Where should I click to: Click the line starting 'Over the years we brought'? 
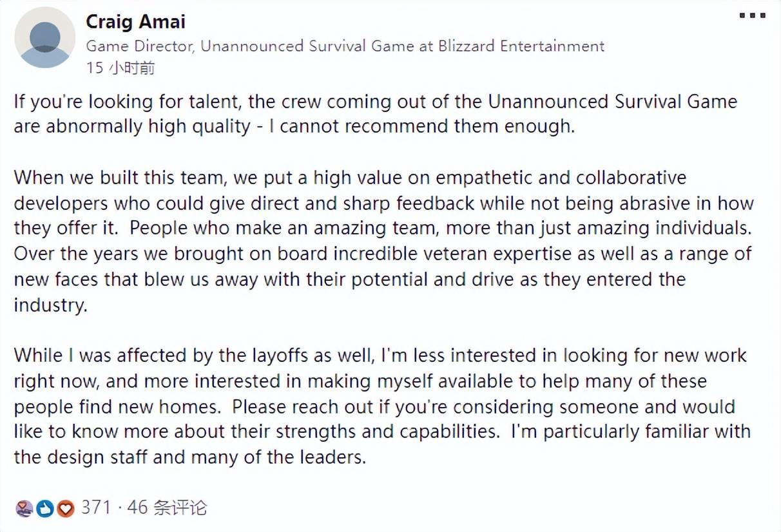pos(382,253)
